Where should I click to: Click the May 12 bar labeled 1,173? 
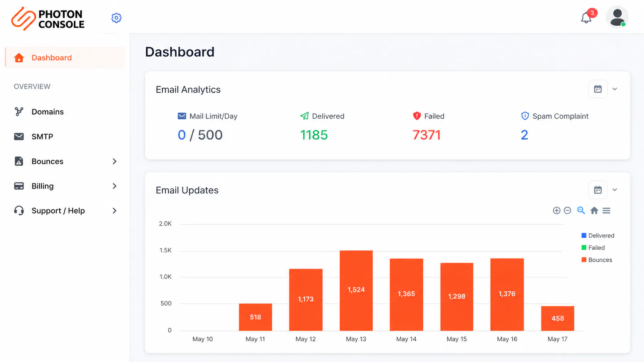click(306, 300)
